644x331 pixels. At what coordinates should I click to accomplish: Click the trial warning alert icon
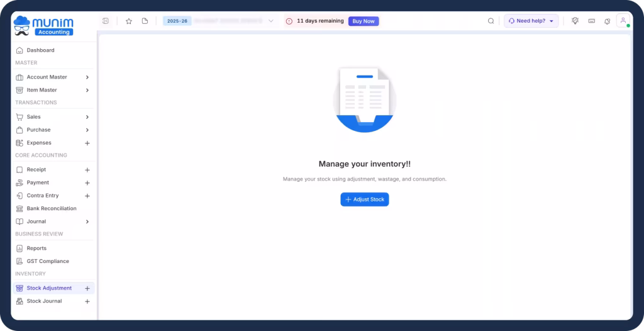point(289,21)
